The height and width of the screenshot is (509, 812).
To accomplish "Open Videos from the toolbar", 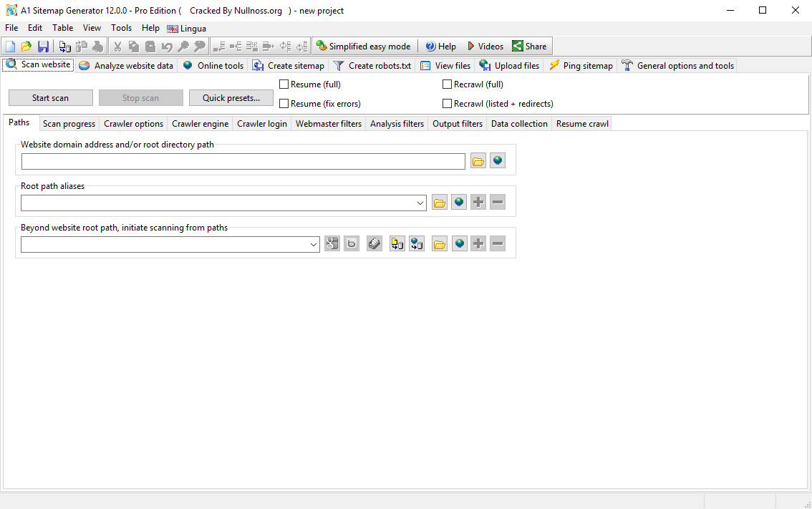I will 485,47.
